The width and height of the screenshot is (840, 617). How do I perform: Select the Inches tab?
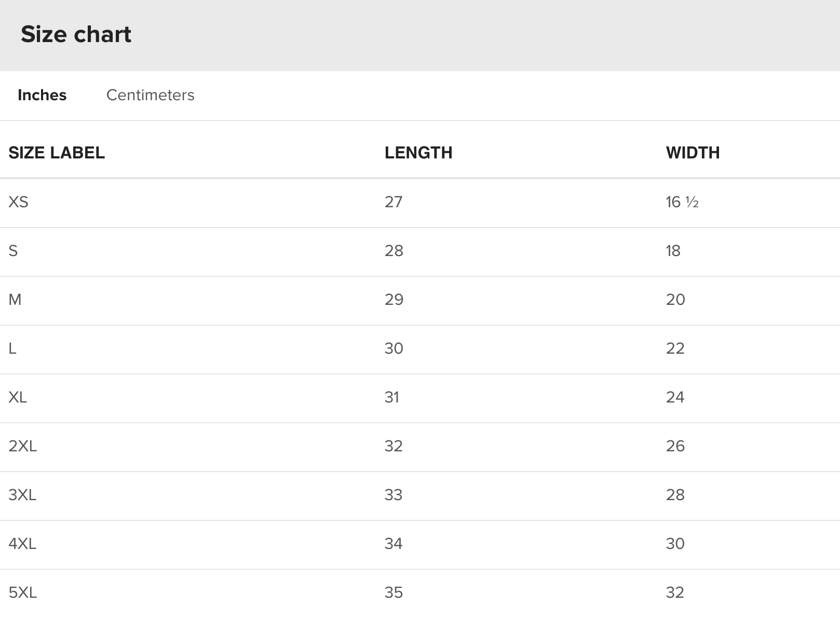[x=42, y=95]
